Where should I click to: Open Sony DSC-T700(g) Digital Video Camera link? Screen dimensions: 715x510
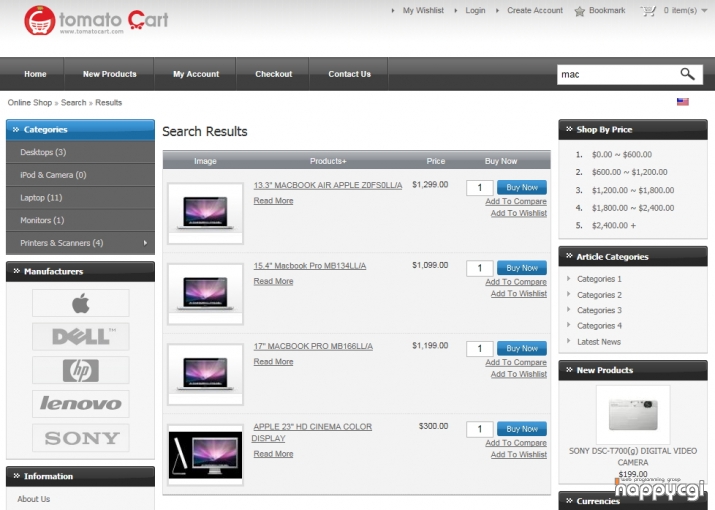point(632,457)
